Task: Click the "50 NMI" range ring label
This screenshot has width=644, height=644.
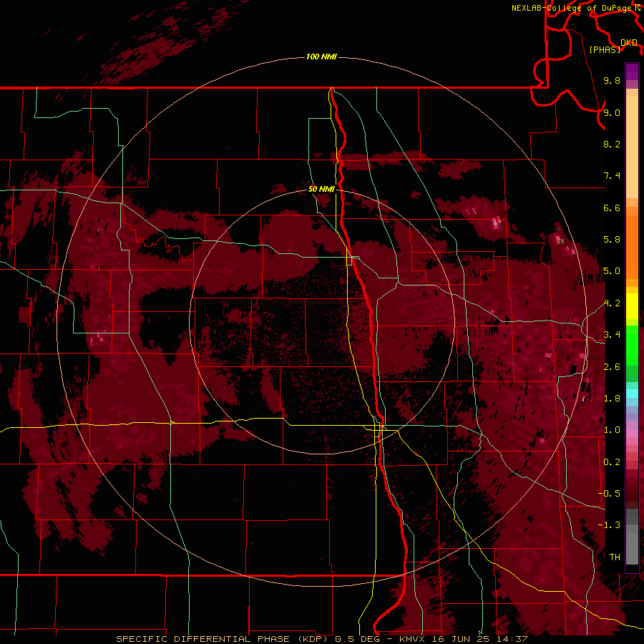Action: 321,189
